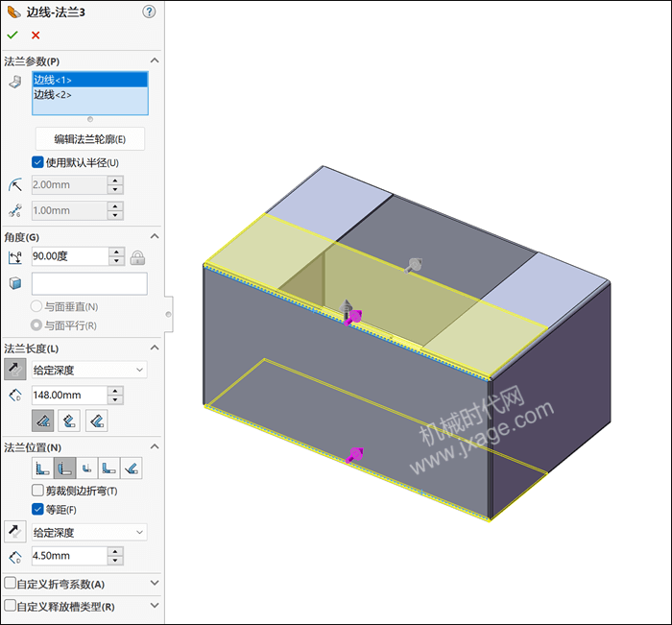672x625 pixels.
Task: Click the panel collapse handle on right edge
Action: pos(169,314)
